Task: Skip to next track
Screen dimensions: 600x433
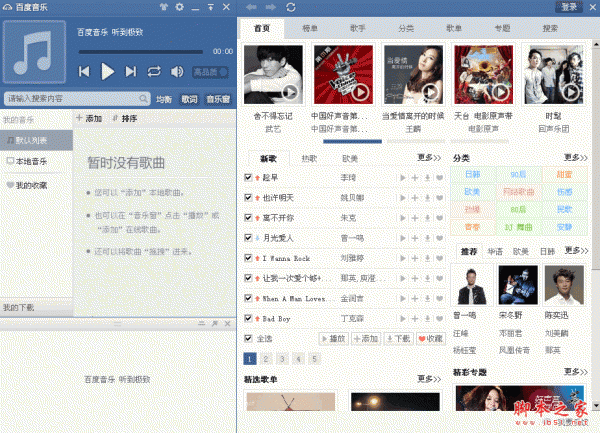Action: [130, 72]
